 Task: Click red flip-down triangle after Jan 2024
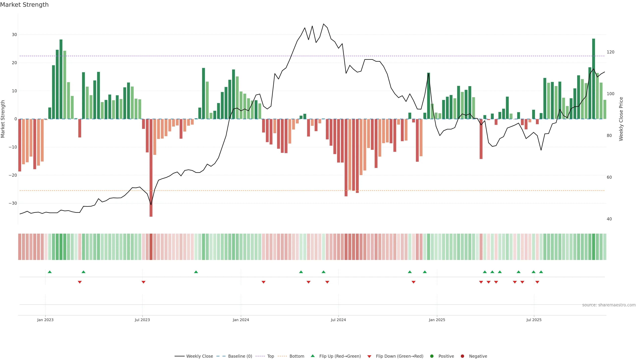263,282
